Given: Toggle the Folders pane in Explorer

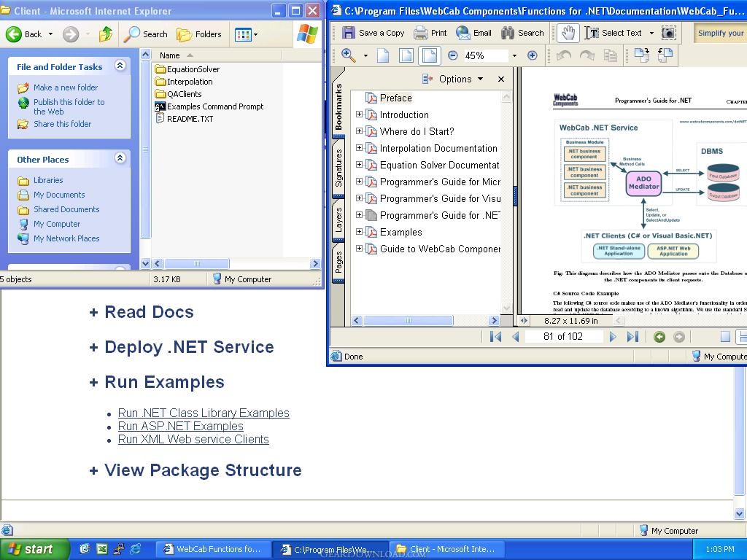Looking at the screenshot, I should [x=199, y=34].
